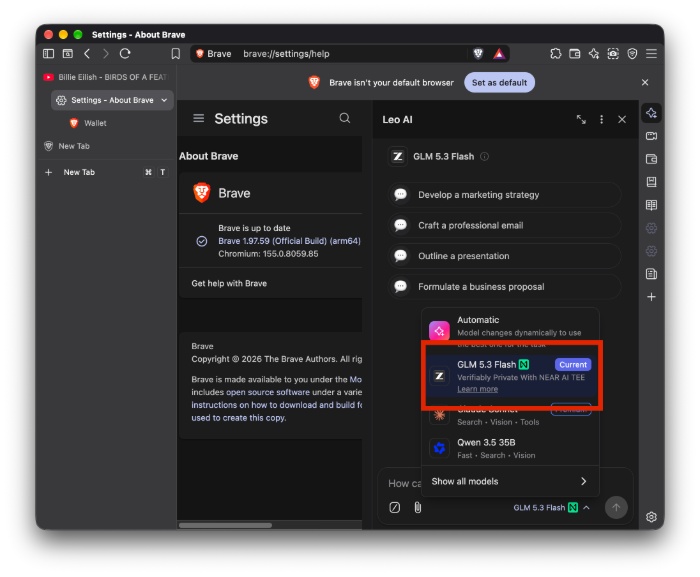Click the Brave VPN toolbar icon
This screenshot has height=577, width=700.
pos(632,54)
